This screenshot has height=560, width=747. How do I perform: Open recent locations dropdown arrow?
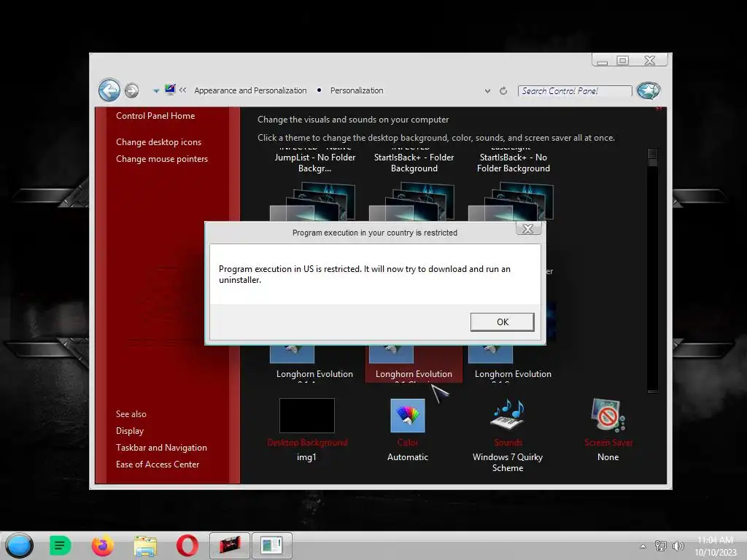(x=156, y=90)
